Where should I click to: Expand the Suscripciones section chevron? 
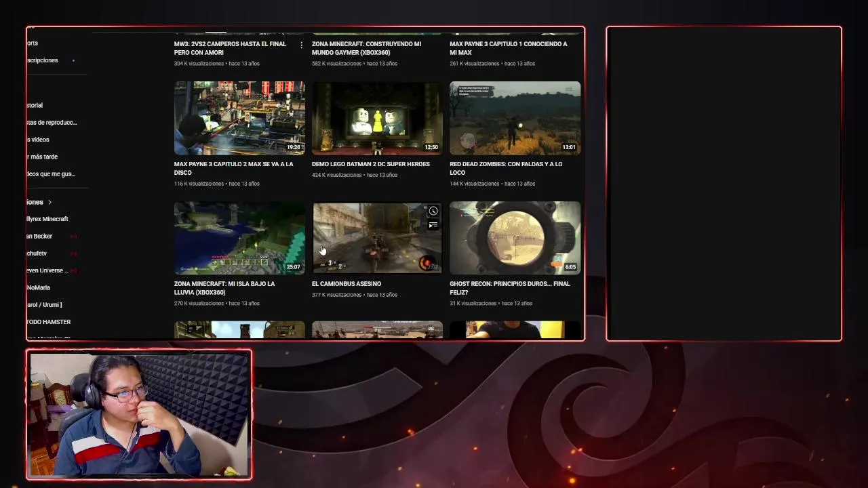(x=50, y=202)
